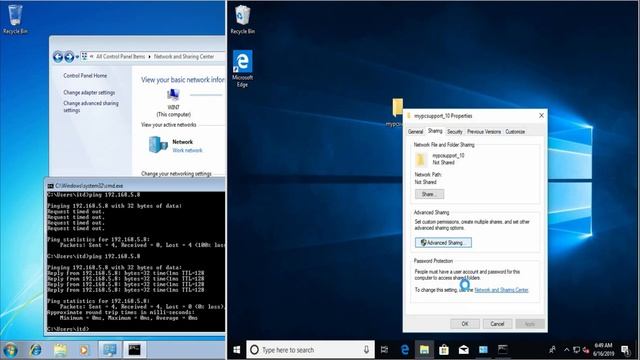
Task: Click 'All Control Panel Items' breadcrumb
Action: 120,57
